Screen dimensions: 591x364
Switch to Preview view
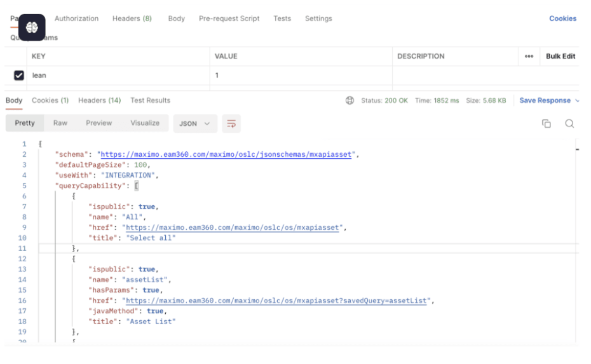pyautogui.click(x=98, y=123)
